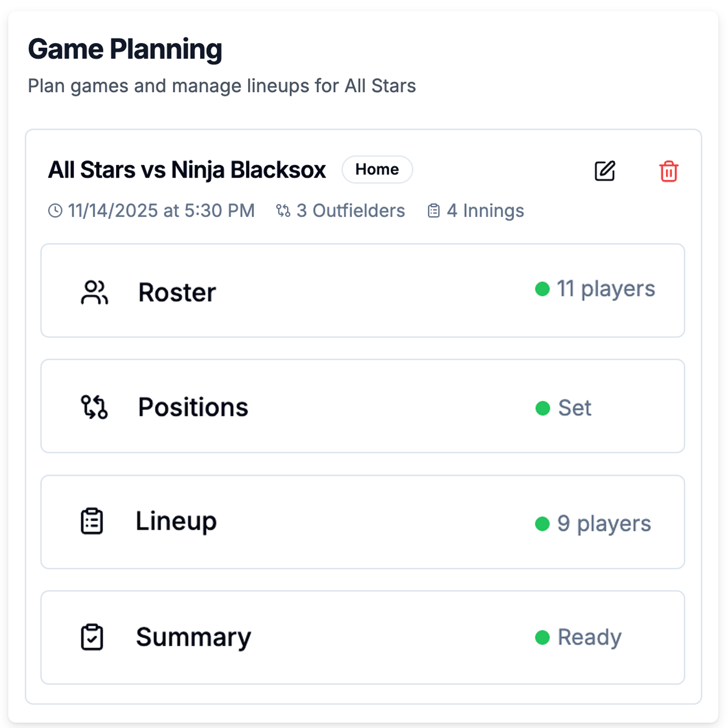Click the 11/14/2025 at 5:30 PM date text

[x=161, y=211]
